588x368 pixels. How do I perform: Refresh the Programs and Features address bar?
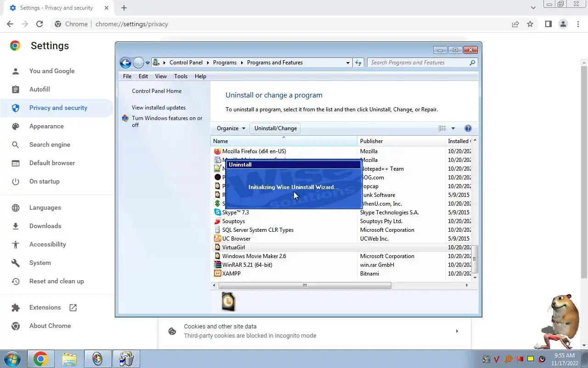pos(358,63)
